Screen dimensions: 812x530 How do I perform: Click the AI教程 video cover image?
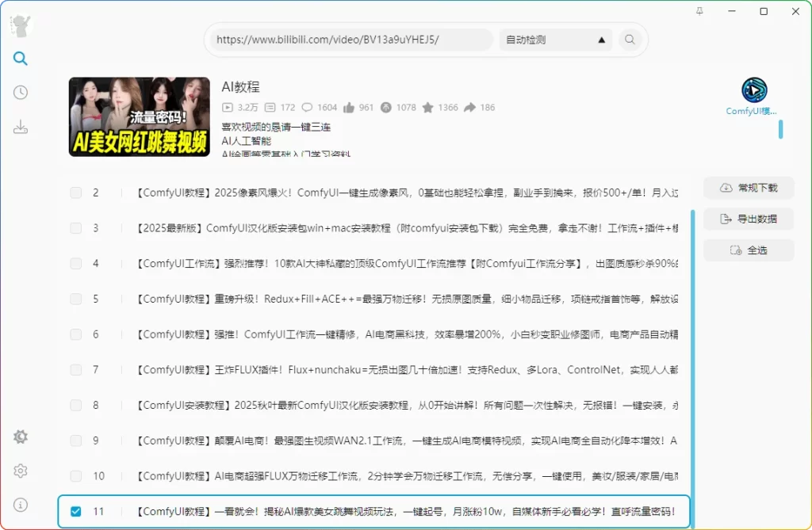tap(139, 116)
